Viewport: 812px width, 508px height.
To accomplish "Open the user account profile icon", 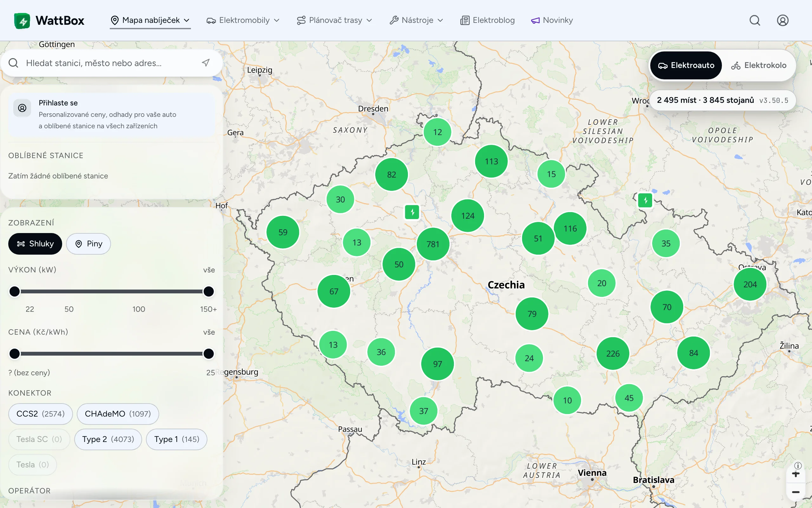I will click(x=783, y=21).
